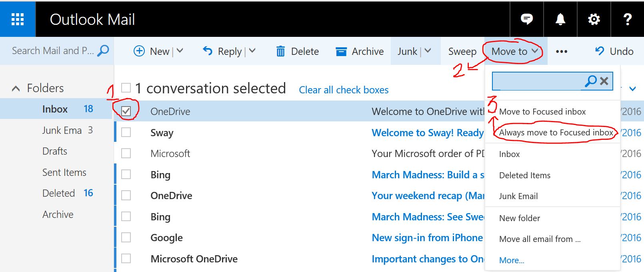Click the magnifier in the folder search box
This screenshot has height=272, width=644.
pyautogui.click(x=590, y=81)
